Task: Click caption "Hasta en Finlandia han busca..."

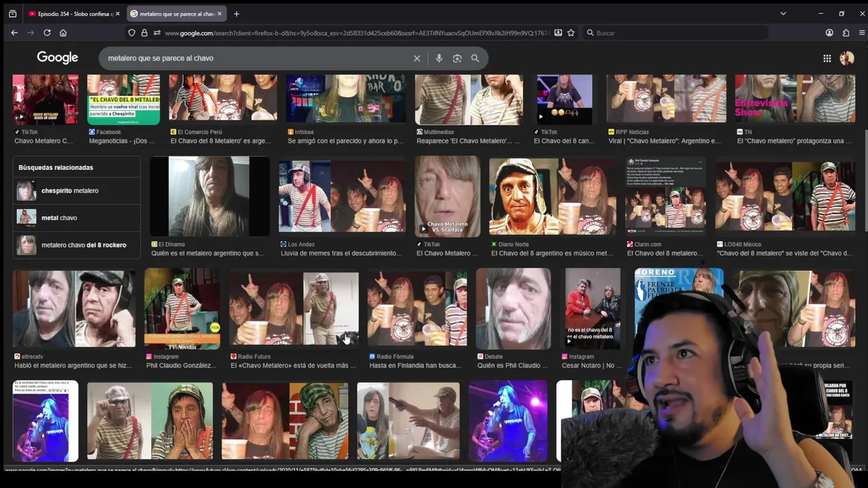Action: point(416,365)
